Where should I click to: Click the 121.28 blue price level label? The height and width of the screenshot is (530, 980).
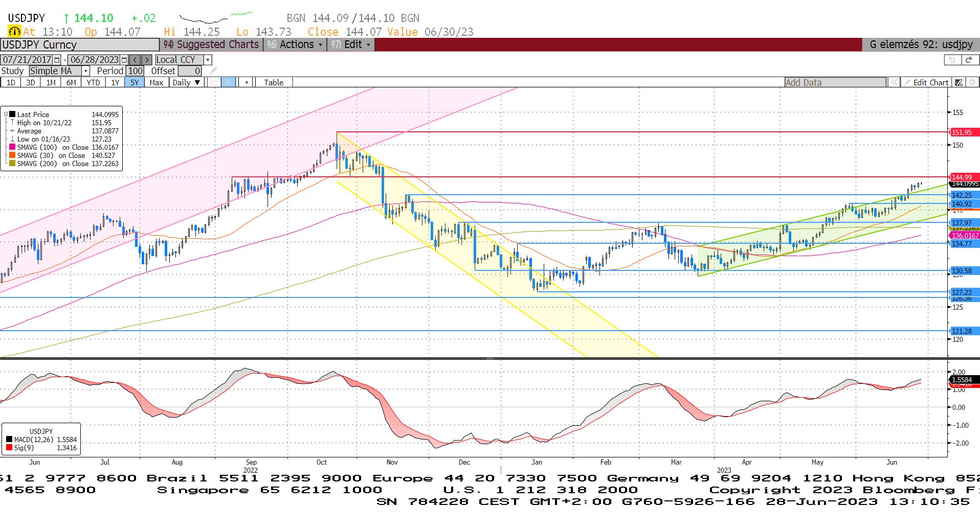point(964,331)
